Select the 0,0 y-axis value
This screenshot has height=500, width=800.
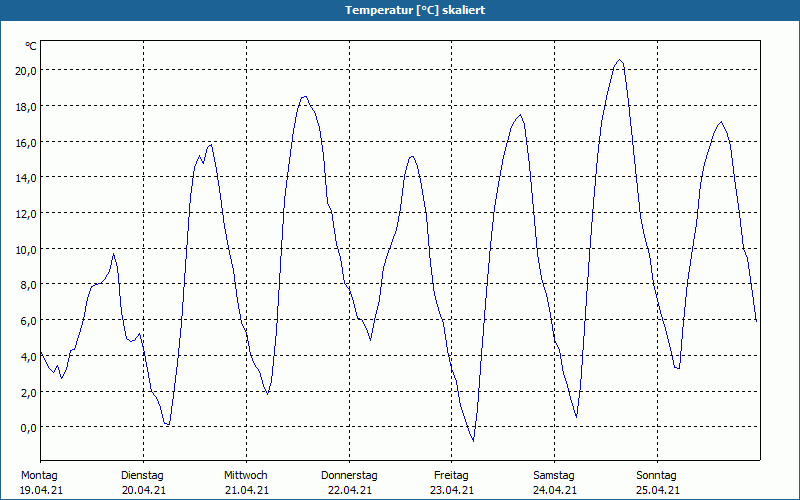pos(28,428)
